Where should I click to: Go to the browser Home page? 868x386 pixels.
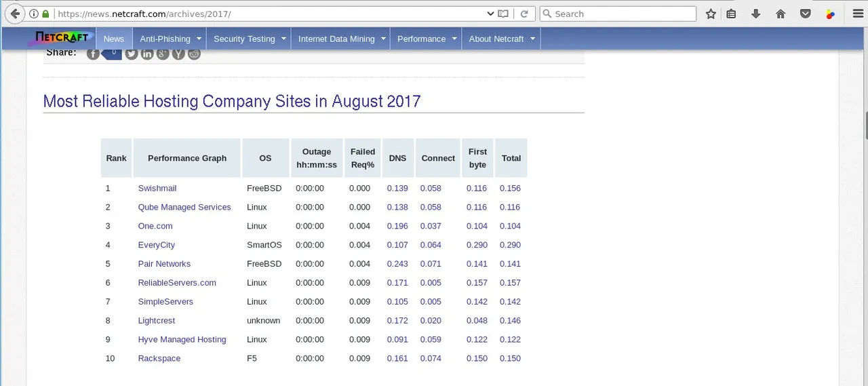coord(781,14)
